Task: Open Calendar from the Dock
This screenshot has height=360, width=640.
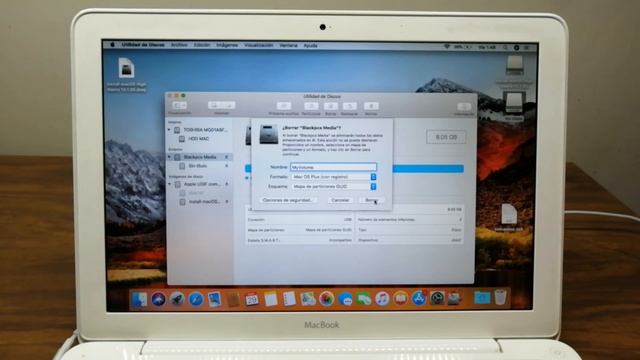Action: [252, 300]
